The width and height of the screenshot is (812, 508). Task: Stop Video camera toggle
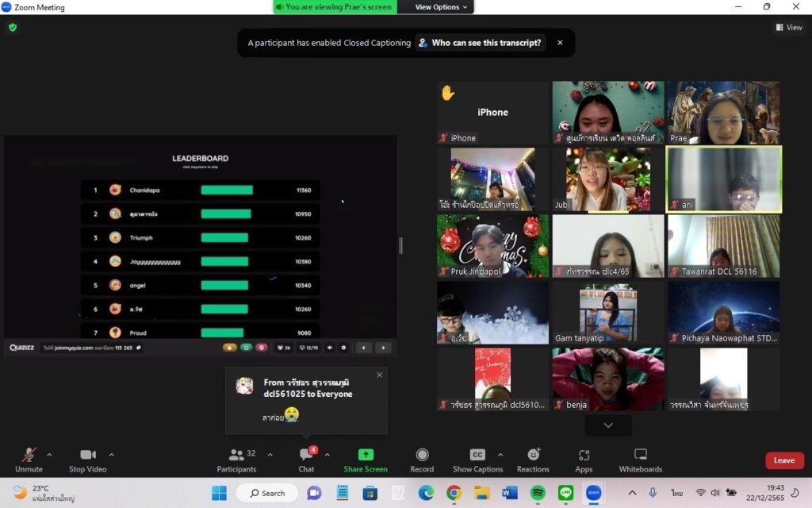tap(87, 459)
